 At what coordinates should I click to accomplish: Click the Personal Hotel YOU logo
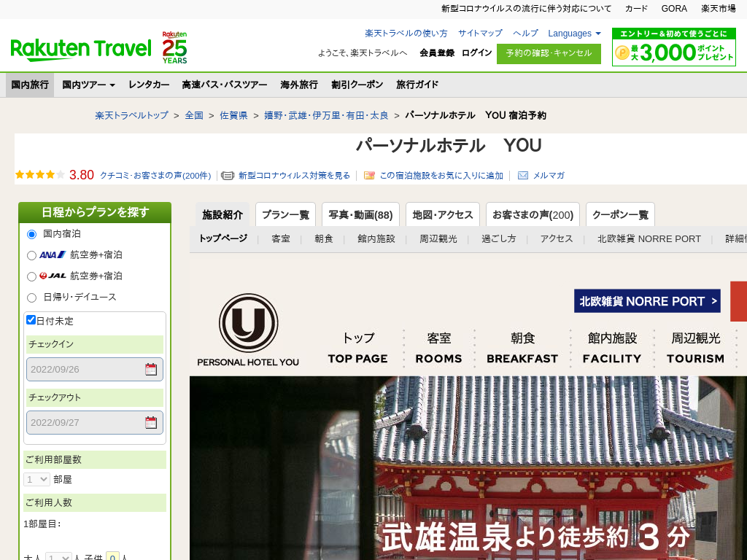coord(248,330)
